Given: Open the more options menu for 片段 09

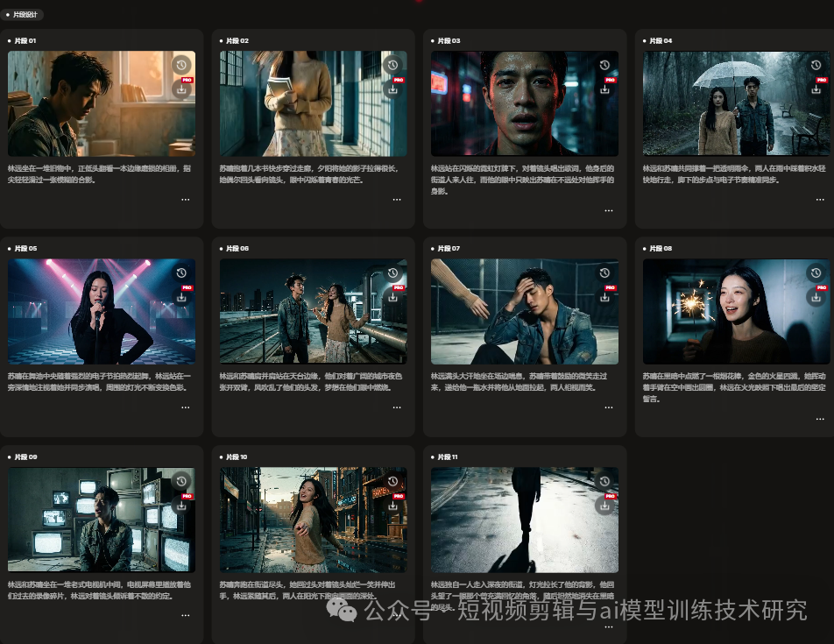Looking at the screenshot, I should 185,615.
